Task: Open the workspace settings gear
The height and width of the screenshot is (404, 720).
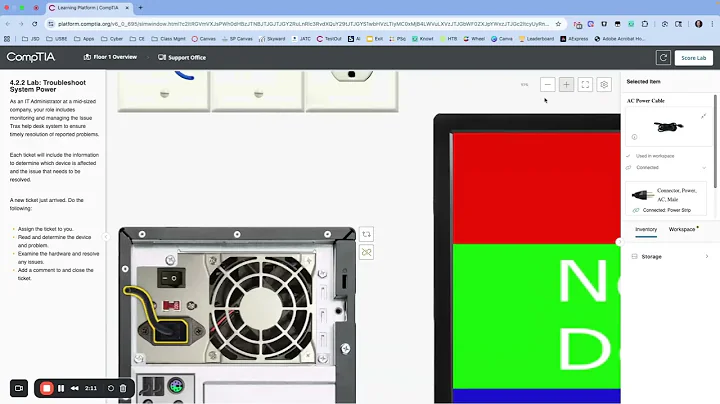Action: pos(604,84)
